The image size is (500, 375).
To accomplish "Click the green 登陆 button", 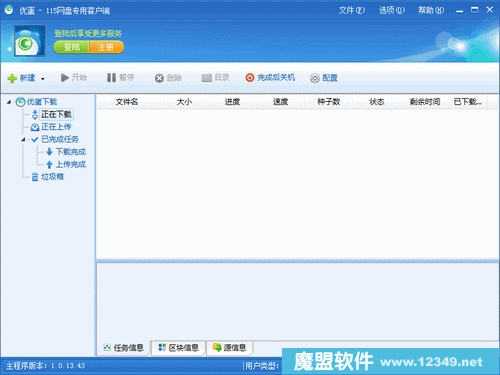I will coord(71,47).
